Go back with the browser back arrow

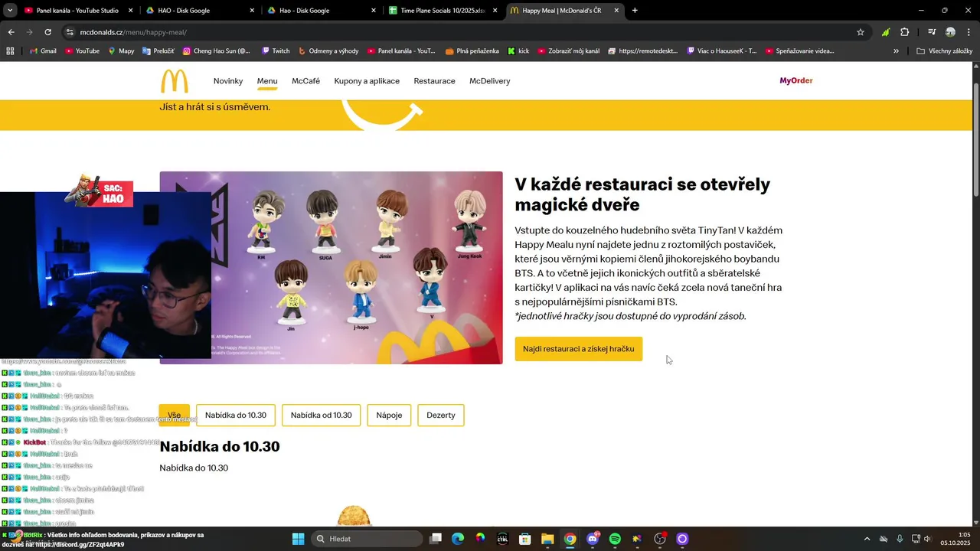[11, 32]
